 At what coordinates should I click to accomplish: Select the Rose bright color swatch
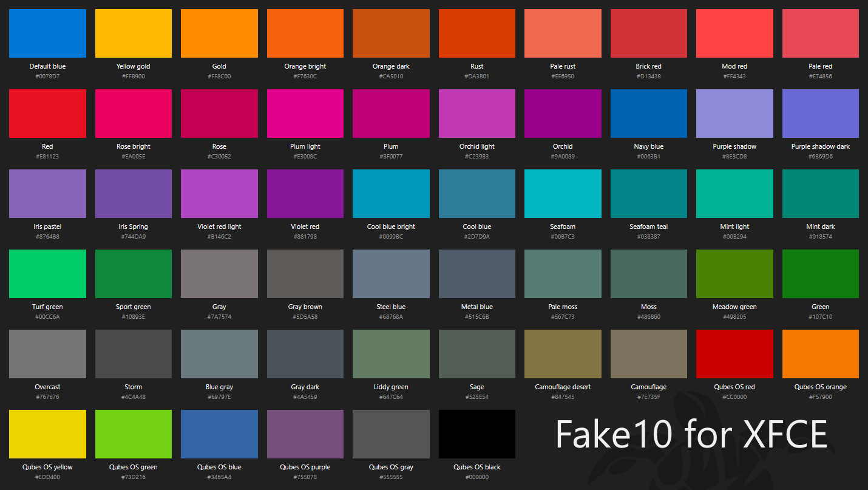[x=134, y=114]
